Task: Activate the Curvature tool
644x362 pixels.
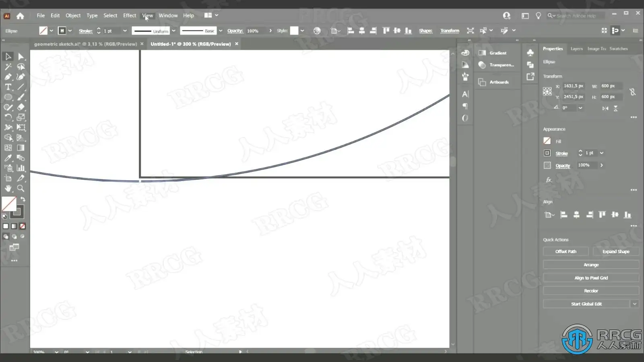Action: pos(21,77)
